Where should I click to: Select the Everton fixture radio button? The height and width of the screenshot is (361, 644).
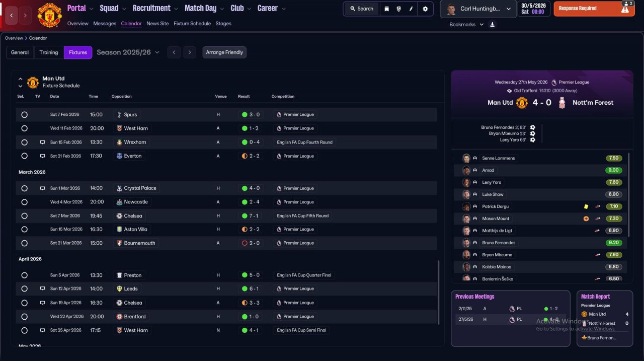[24, 156]
